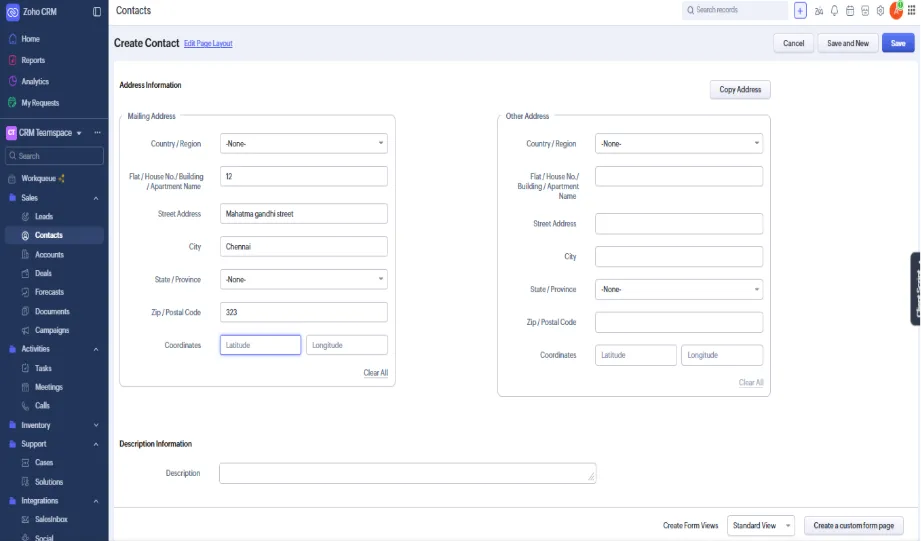Open Other Address Country / Region dropdown
Image resolution: width=921 pixels, height=541 pixels.
tap(679, 143)
